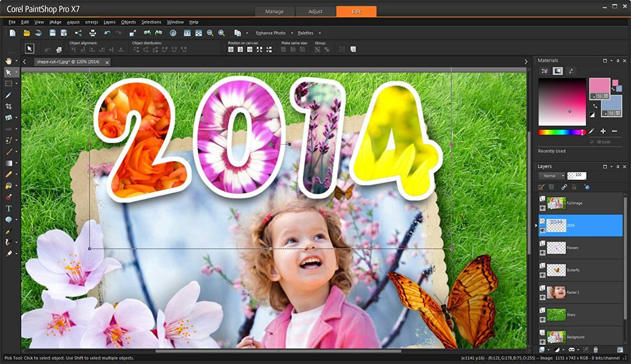Screen dimensions: 631x364
Task: Select the Flowers layer thumbnail
Action: pos(556,247)
